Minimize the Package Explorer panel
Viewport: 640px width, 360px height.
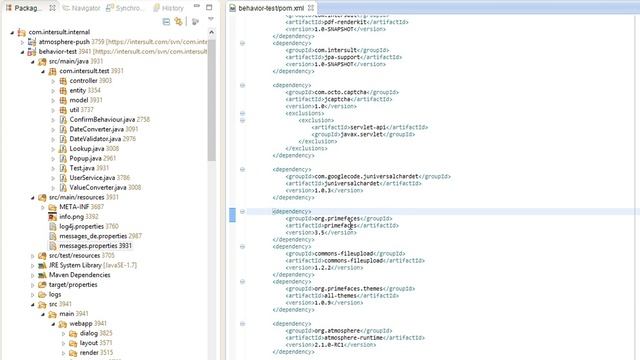197,7
